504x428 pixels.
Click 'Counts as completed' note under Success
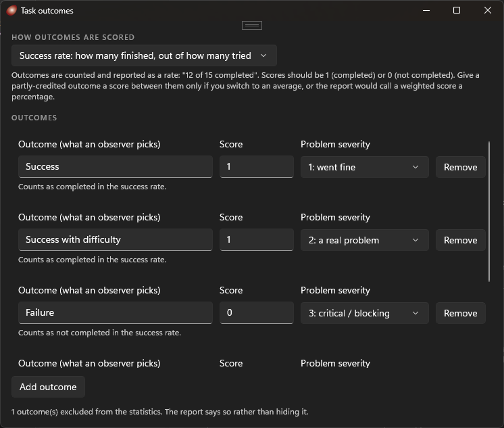[x=93, y=187]
